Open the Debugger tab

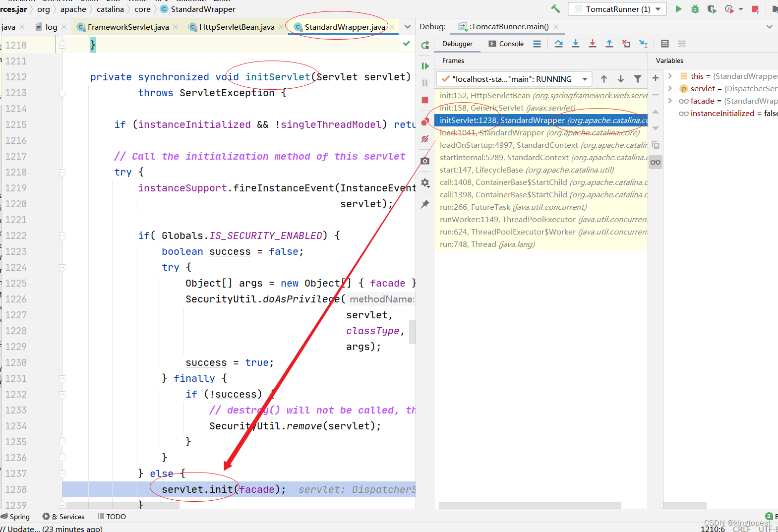[457, 44]
